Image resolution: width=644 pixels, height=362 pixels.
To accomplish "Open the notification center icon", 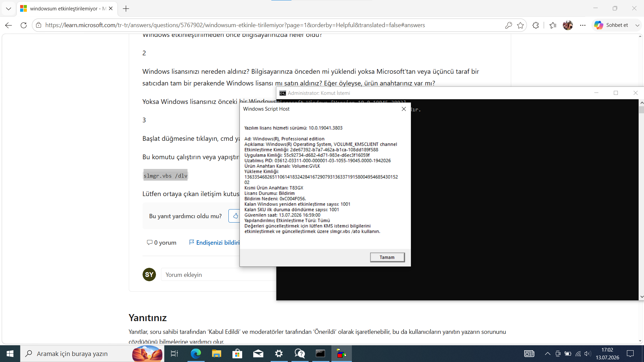I will click(x=630, y=354).
